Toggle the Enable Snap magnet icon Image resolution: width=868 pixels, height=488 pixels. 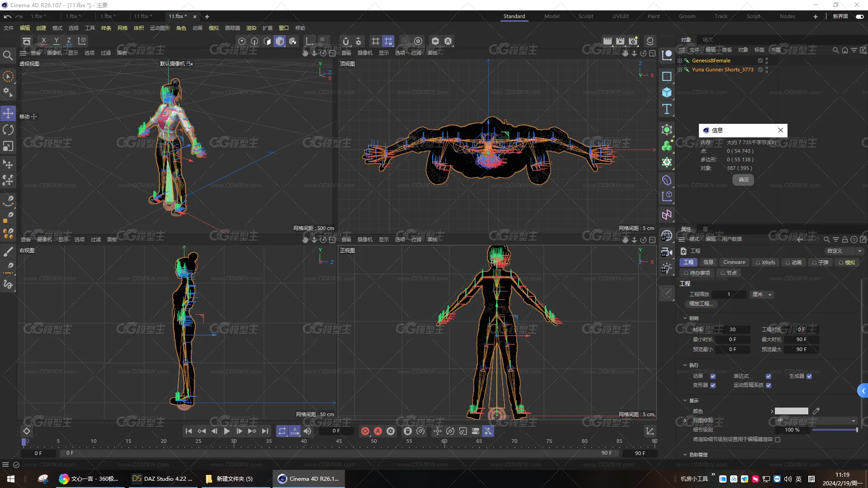click(x=346, y=41)
